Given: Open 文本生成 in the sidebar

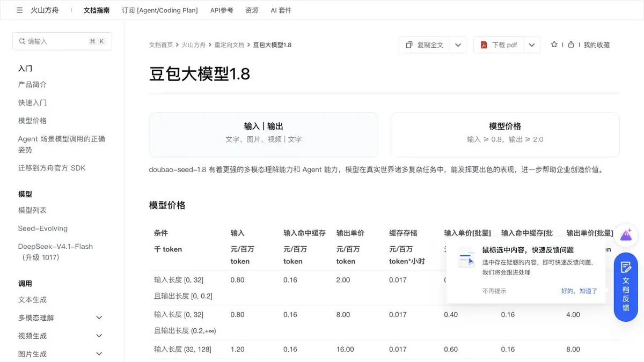Looking at the screenshot, I should point(33,300).
